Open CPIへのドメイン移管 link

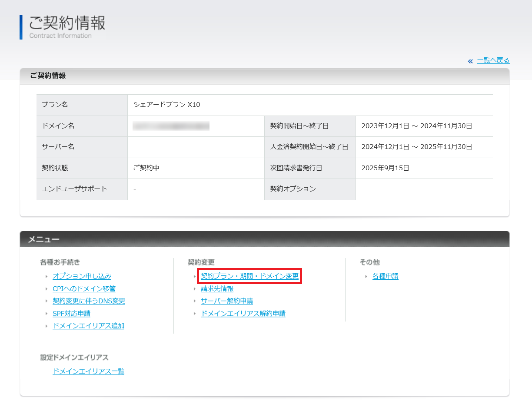[x=84, y=289]
